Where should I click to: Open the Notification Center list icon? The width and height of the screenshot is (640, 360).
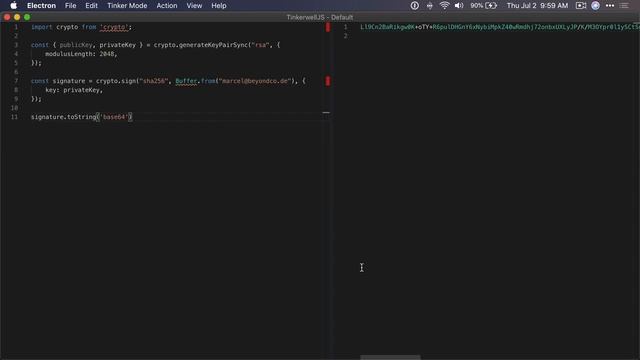(x=624, y=6)
